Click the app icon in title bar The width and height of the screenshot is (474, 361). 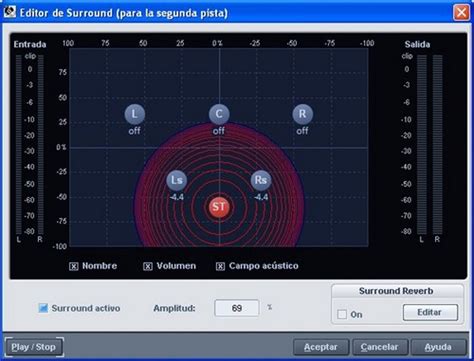click(x=10, y=12)
